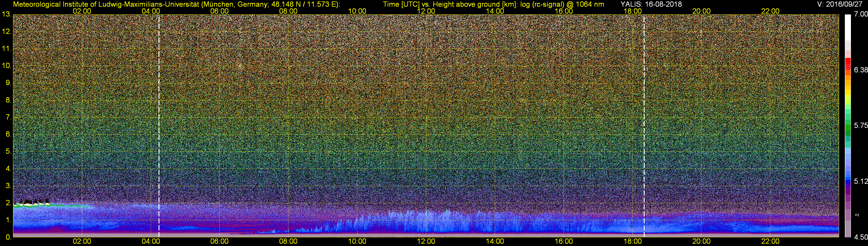Click the 08:00 label on the top time axis
The image size is (868, 246).
coord(288,11)
